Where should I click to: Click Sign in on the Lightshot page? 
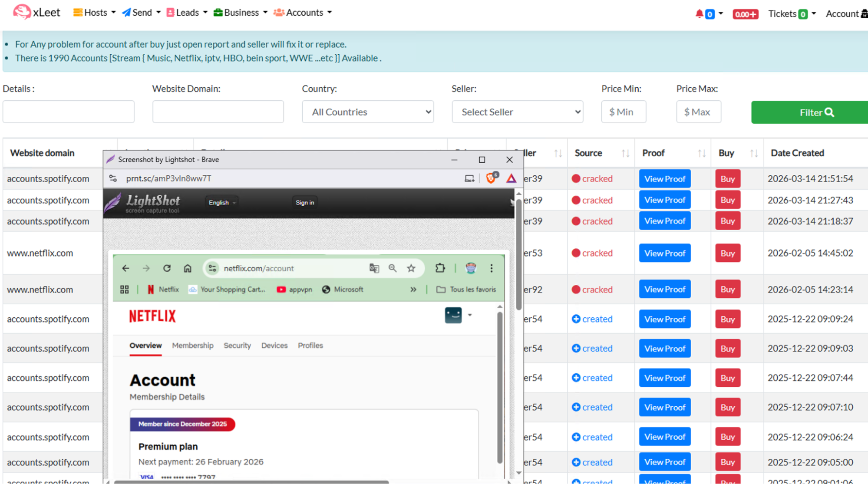[305, 203]
